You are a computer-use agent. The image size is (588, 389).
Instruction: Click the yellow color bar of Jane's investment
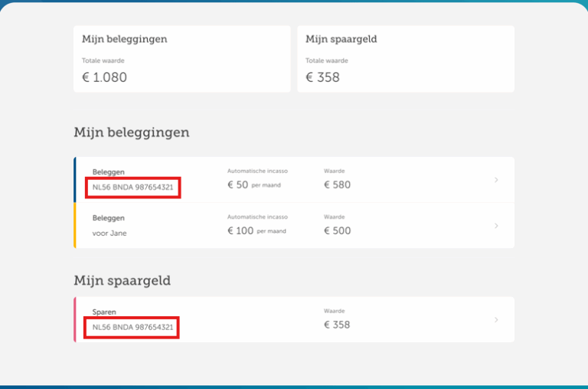point(75,225)
